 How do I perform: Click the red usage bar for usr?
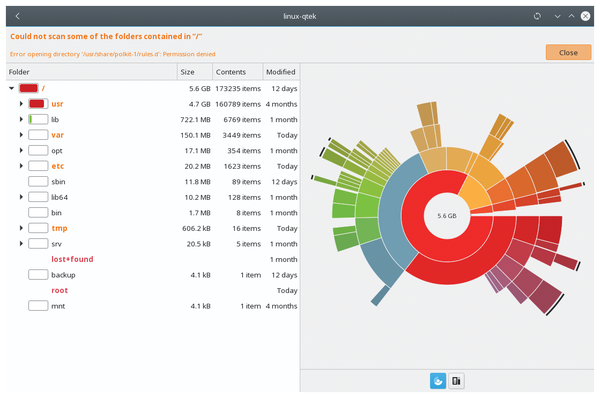38,104
